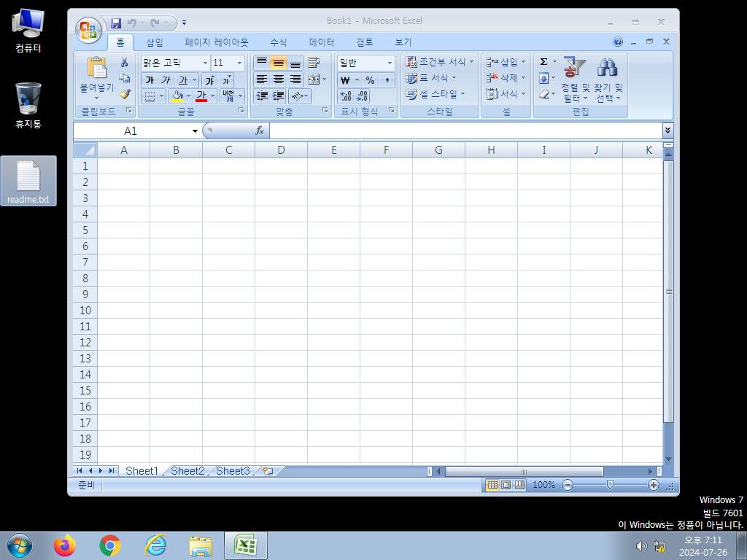The width and height of the screenshot is (747, 560).
Task: Expand conditional formatting (조건부 서식) menu
Action: pyautogui.click(x=440, y=62)
